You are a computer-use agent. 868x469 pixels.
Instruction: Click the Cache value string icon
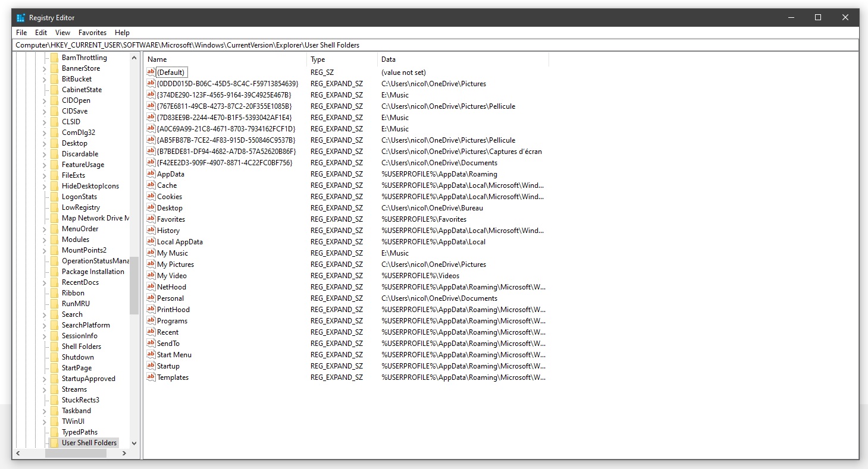[x=151, y=185]
